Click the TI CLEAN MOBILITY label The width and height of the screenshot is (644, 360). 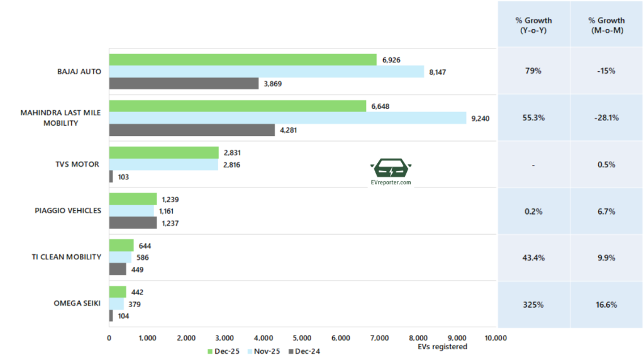[67, 257]
